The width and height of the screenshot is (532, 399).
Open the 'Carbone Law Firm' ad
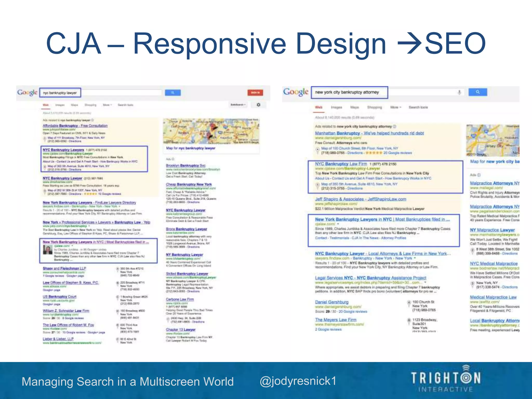pyautogui.click(x=180, y=299)
